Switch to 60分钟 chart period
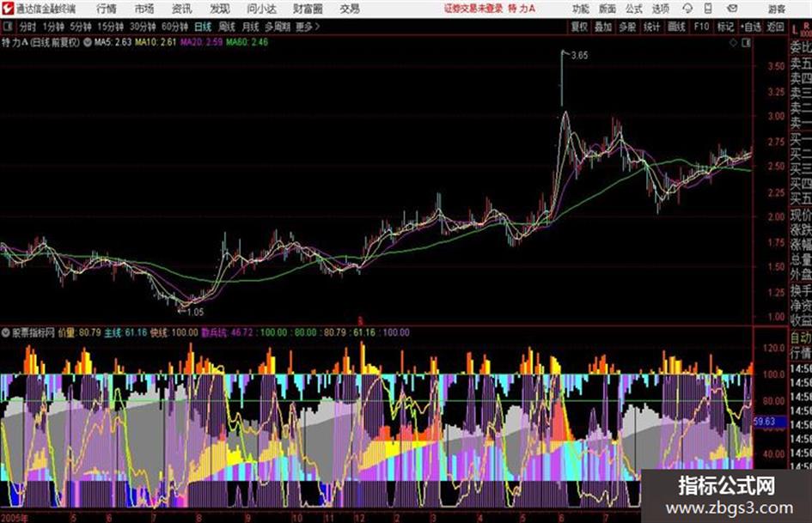812x523 pixels. pos(174,27)
